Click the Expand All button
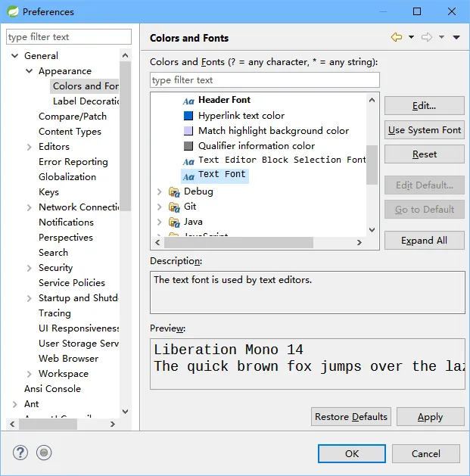 (424, 241)
